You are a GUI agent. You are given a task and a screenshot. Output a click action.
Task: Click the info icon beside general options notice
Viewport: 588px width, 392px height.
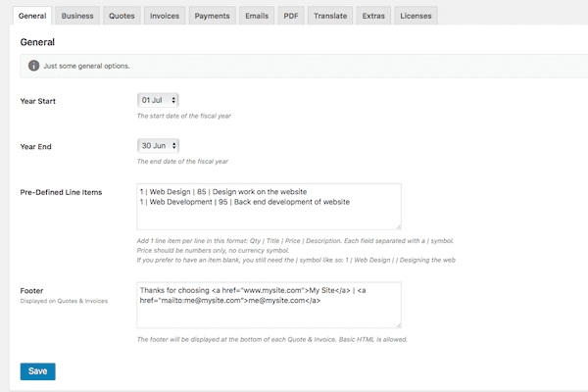33,66
